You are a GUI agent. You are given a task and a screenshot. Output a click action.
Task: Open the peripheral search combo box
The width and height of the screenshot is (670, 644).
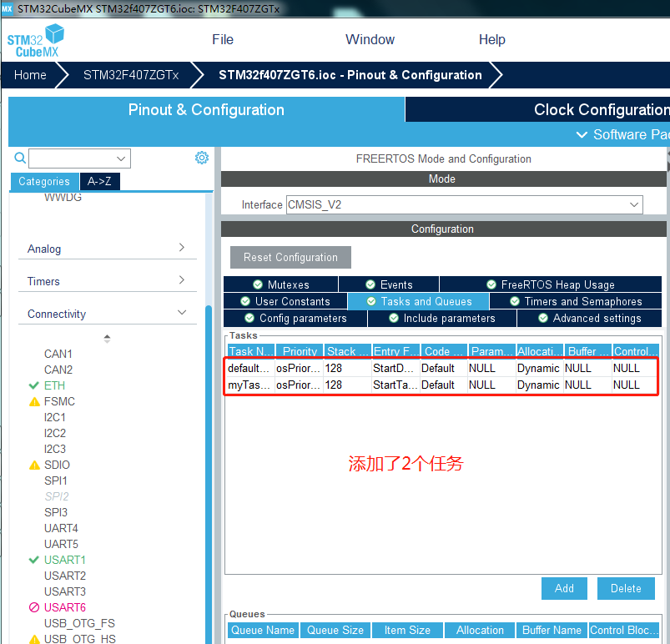click(79, 158)
